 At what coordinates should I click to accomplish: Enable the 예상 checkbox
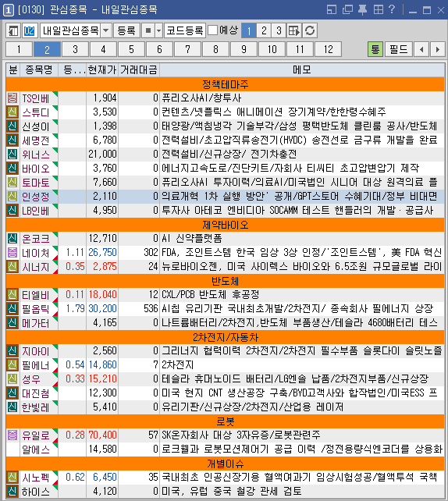(x=213, y=30)
